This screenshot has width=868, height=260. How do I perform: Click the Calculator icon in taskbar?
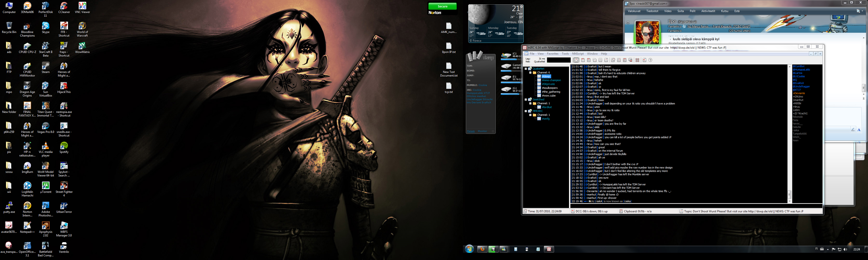(x=516, y=249)
